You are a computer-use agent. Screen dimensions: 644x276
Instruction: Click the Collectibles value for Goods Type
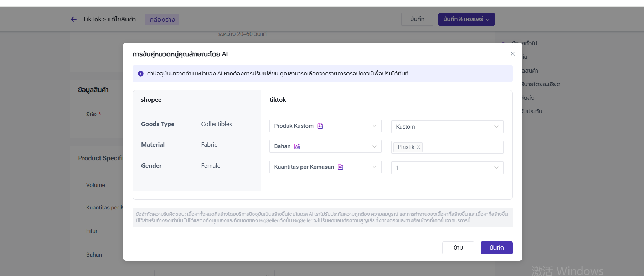tap(216, 124)
